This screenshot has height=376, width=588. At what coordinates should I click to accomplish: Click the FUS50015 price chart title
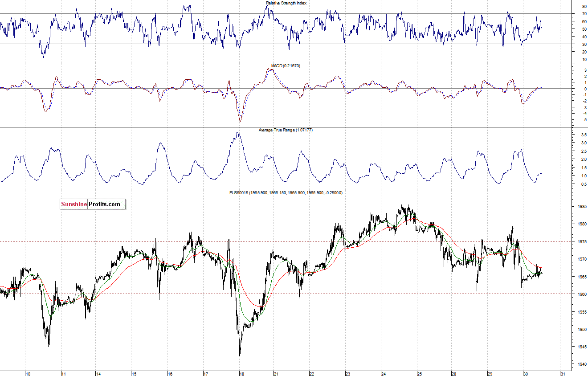tap(286, 193)
